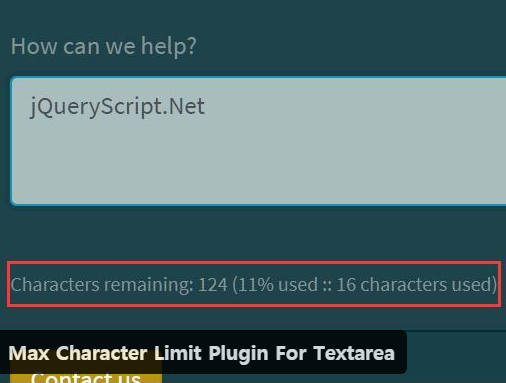Place cursor right after 'jQueryScript.Net'
506x383 pixels.
click(x=206, y=107)
